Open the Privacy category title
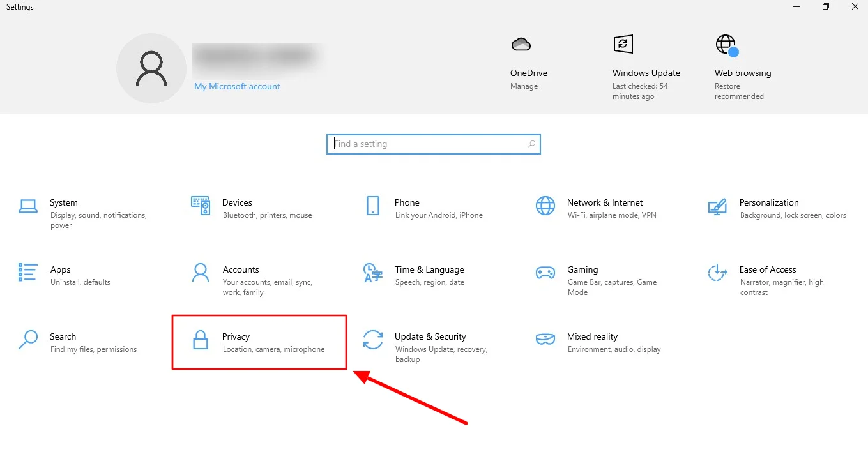Screen dimensions: 868x461 click(x=236, y=336)
